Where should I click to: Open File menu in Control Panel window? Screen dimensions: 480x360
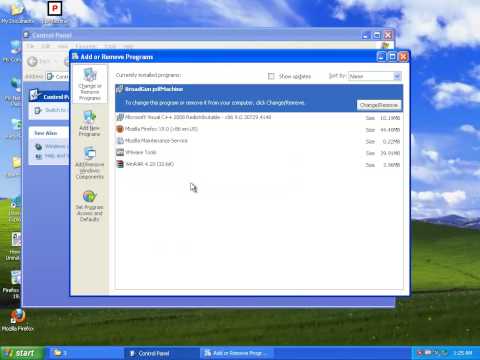(31, 46)
